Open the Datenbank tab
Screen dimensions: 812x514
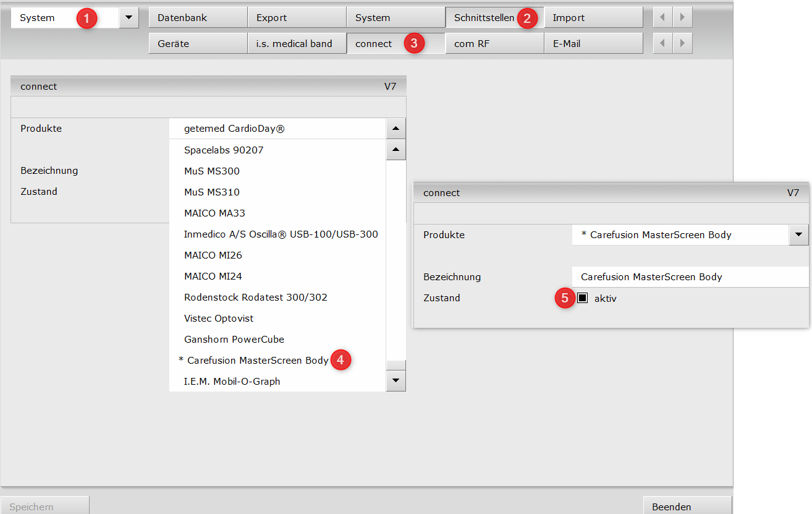click(198, 18)
